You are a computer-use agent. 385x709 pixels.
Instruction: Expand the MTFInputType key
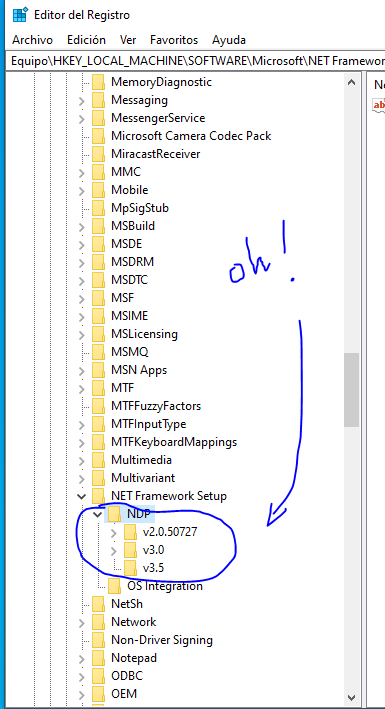(x=81, y=425)
